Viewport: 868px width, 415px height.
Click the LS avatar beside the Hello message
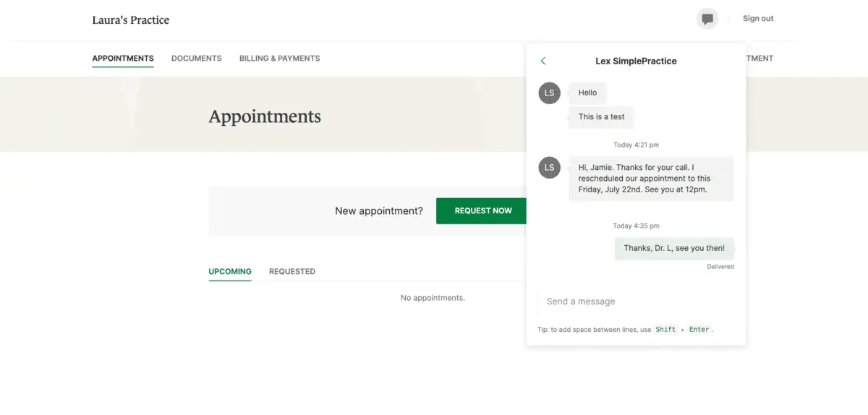pos(550,93)
